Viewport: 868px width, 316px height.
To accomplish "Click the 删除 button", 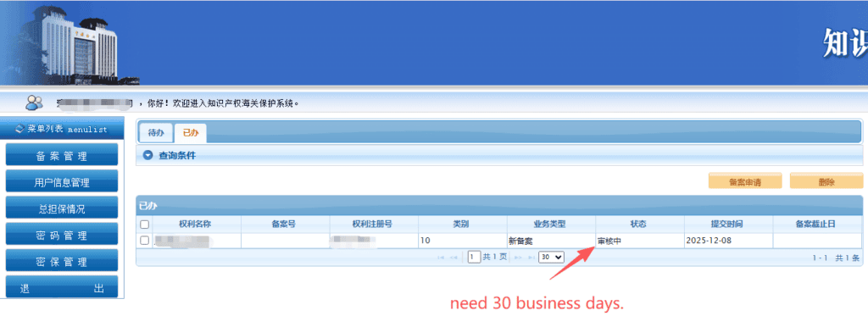I will pyautogui.click(x=826, y=181).
